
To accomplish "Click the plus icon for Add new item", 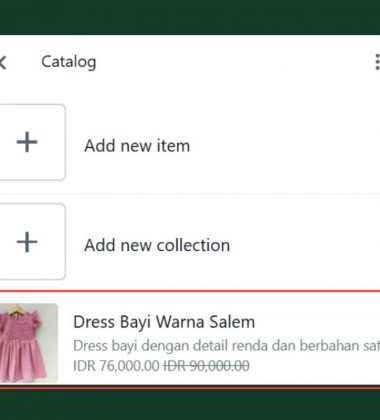I will tap(27, 142).
